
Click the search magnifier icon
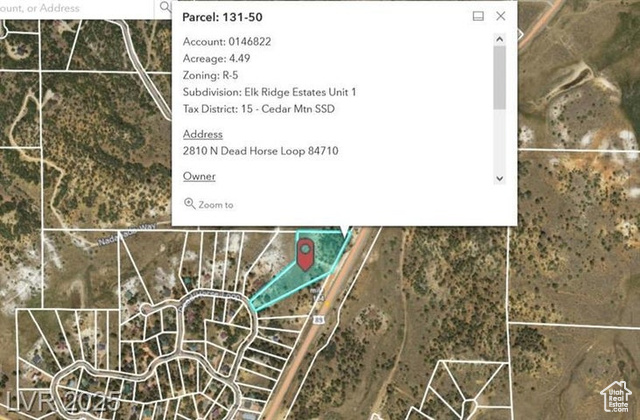(x=164, y=8)
